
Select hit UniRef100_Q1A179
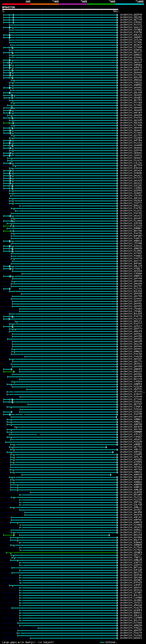[131, 60]
